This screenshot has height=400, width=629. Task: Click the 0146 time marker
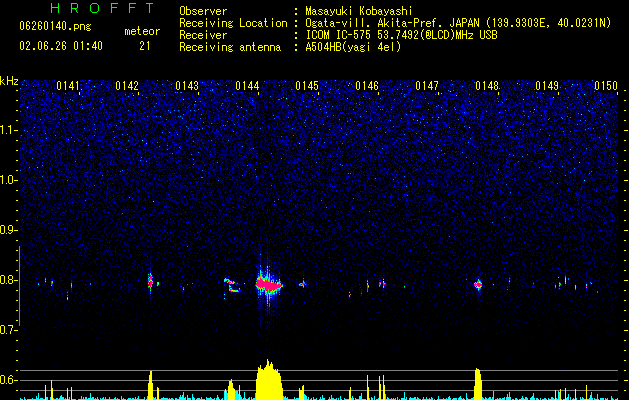367,86
